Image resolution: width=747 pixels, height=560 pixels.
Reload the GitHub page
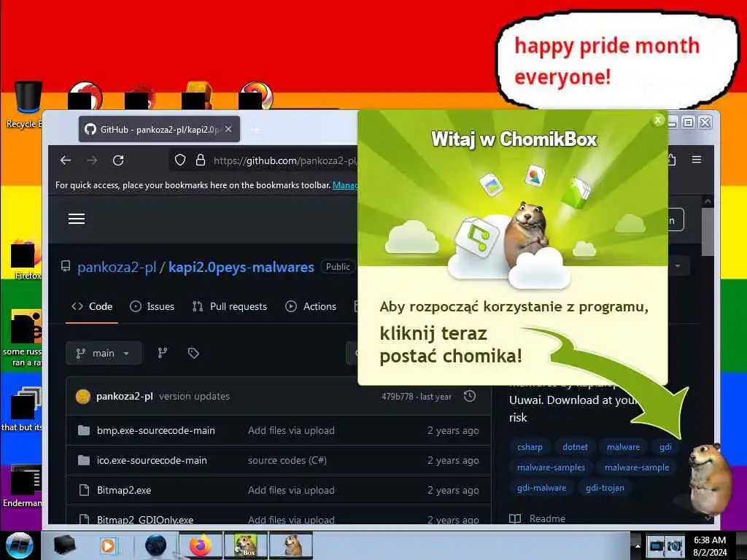[x=118, y=160]
